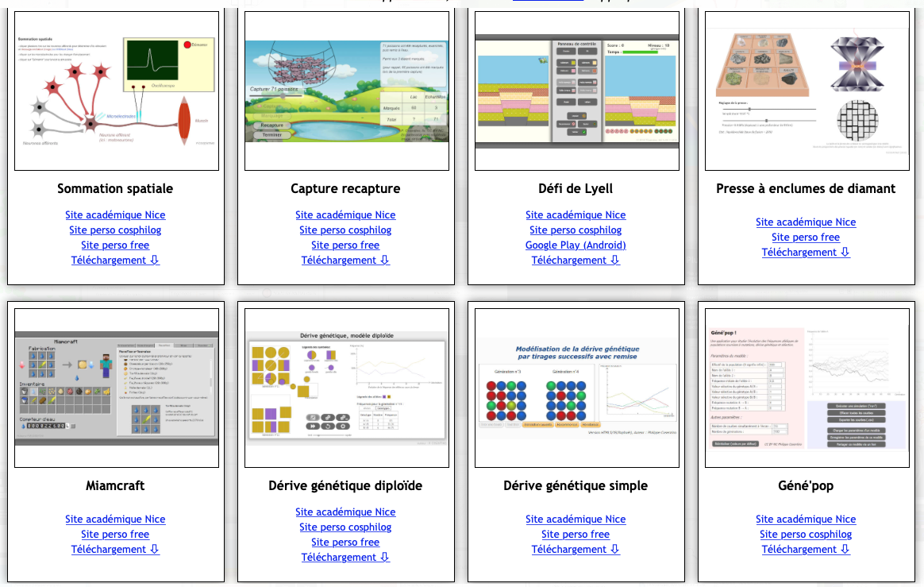Select the Presse à enclumes de diamant image
924x587 pixels.
[x=807, y=91]
